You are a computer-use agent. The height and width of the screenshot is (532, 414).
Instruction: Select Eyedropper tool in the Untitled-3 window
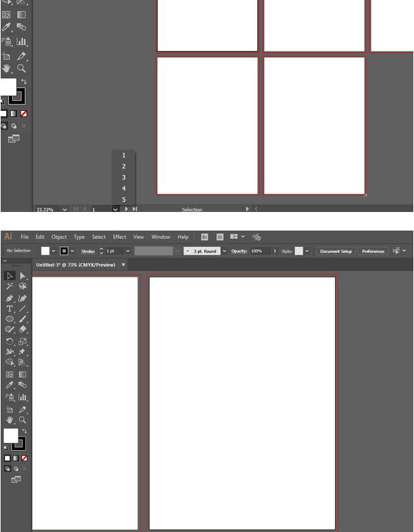tap(10, 385)
